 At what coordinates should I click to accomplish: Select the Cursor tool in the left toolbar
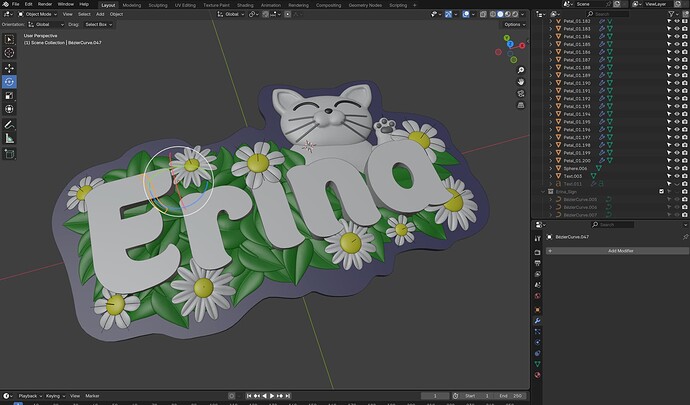[9, 52]
